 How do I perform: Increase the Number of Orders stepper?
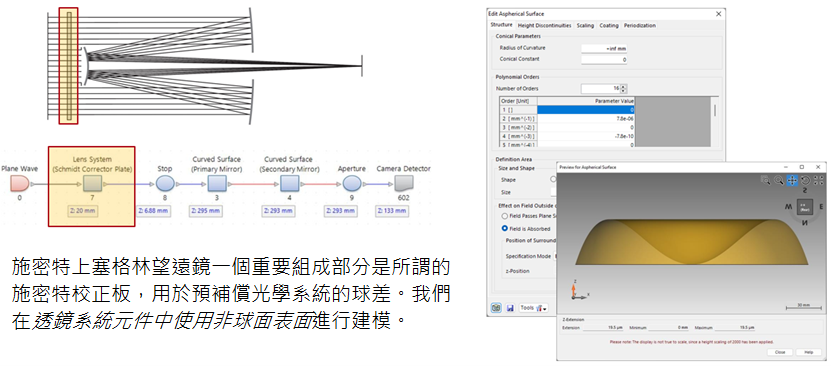point(623,86)
